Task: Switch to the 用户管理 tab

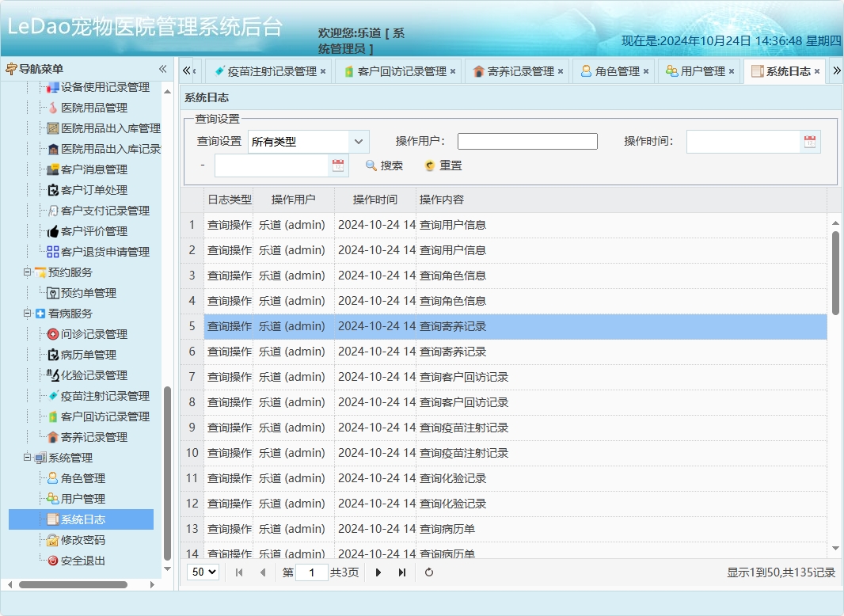Action: [705, 70]
